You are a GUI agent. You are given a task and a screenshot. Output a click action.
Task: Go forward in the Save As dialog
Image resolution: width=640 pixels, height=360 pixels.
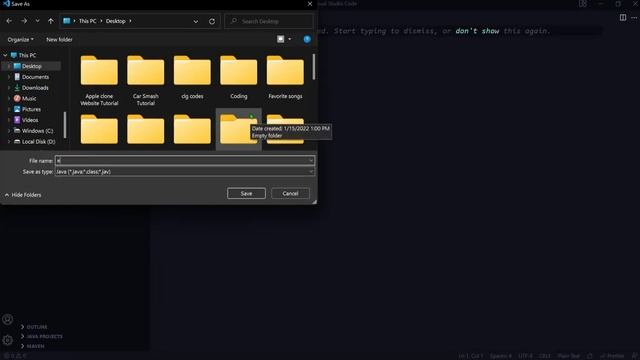click(24, 21)
